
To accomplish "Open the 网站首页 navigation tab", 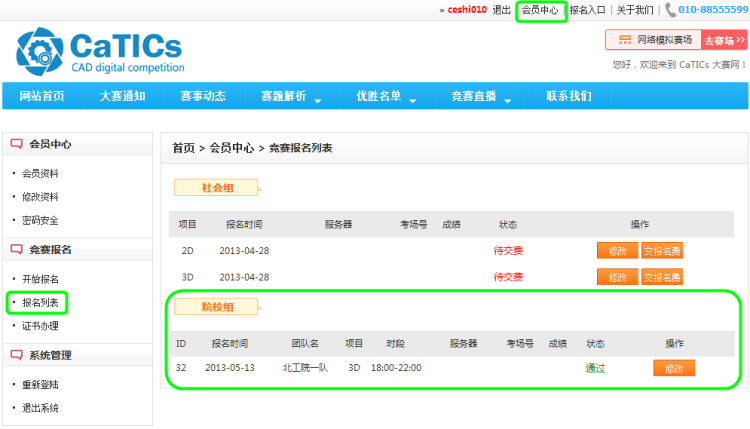I will [x=41, y=97].
